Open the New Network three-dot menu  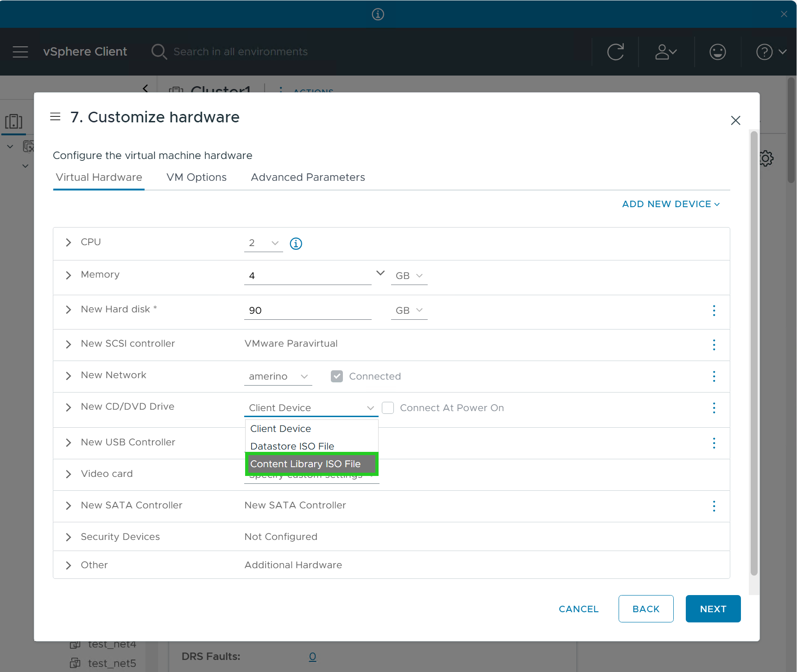pos(714,376)
